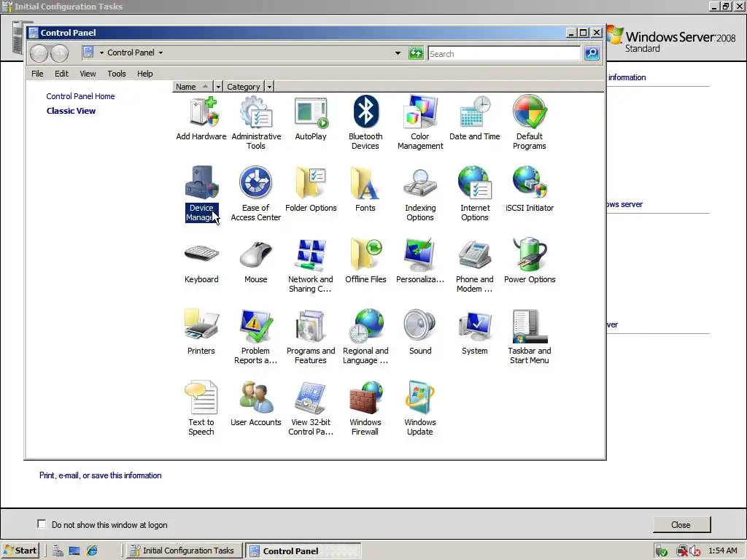The height and width of the screenshot is (560, 747).
Task: Click the volume icon in system tray
Action: [x=694, y=551]
